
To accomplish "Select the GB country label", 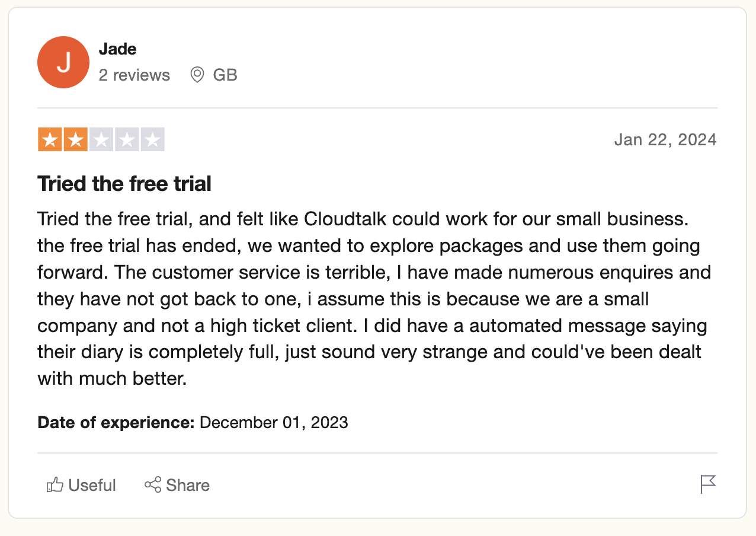I will [x=225, y=75].
